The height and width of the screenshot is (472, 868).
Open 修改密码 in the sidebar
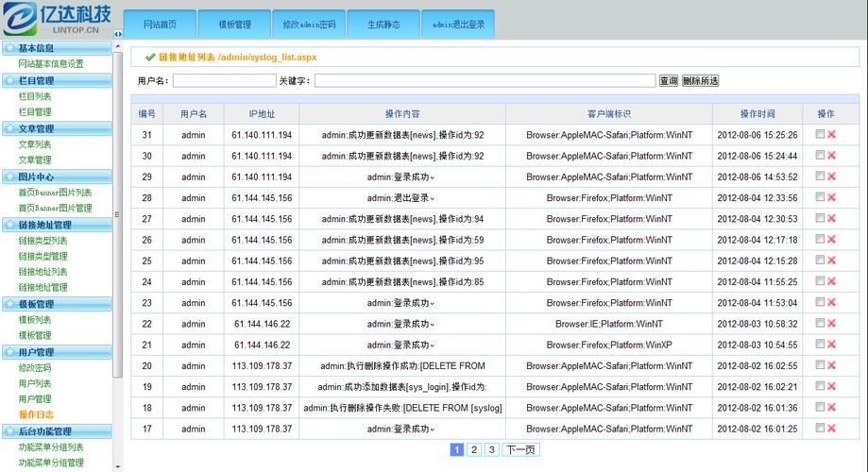(35, 367)
